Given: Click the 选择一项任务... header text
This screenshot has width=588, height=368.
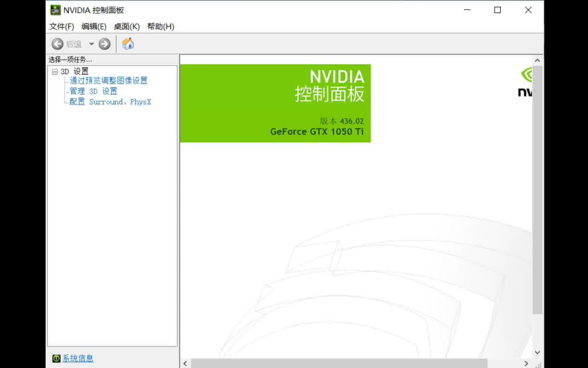Looking at the screenshot, I should click(70, 60).
